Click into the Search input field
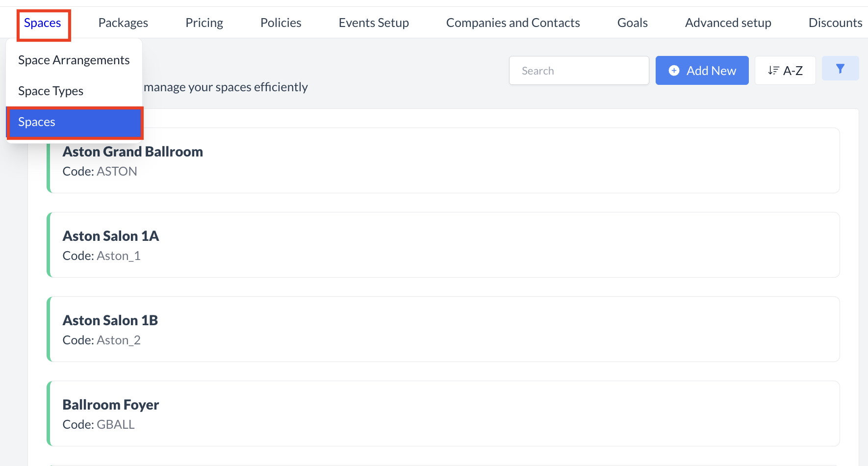This screenshot has height=466, width=868. 579,71
